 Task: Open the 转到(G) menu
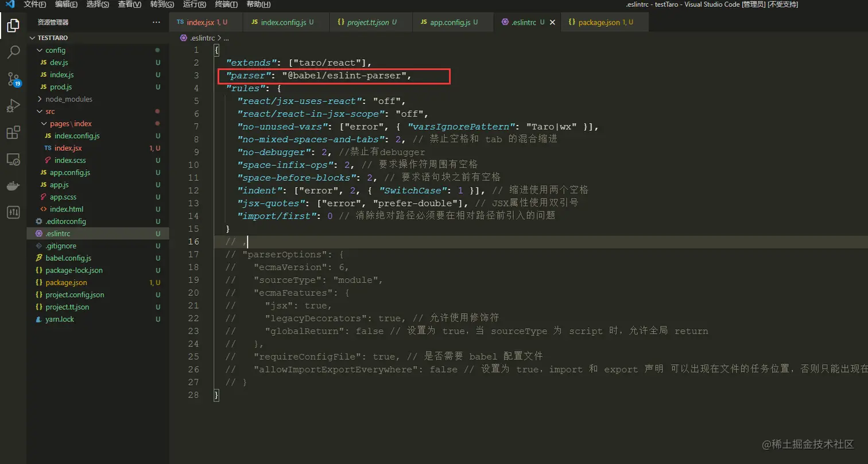click(x=161, y=5)
